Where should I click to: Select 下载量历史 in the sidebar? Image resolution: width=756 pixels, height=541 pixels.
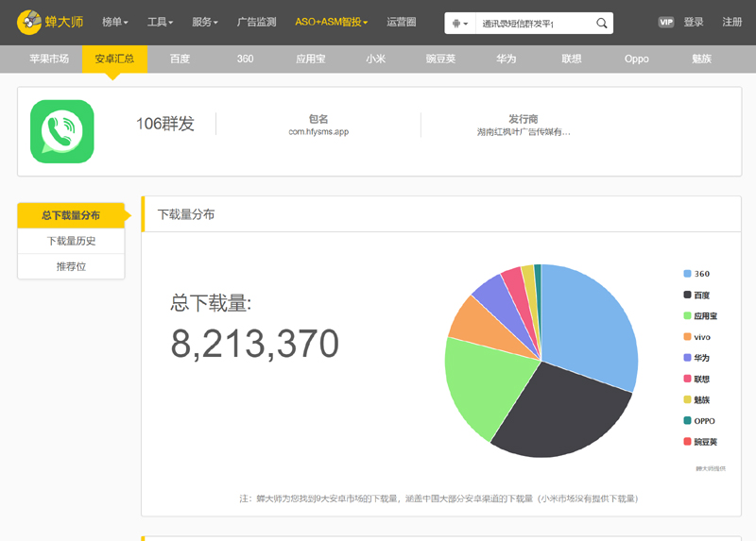click(x=71, y=241)
